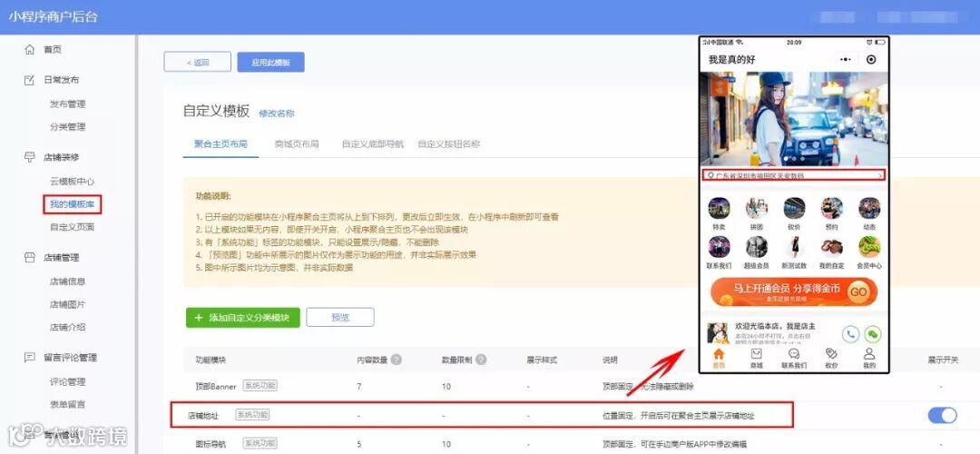The image size is (980, 454).
Task: Open 云模板中心 in the sidebar
Action: (x=72, y=182)
